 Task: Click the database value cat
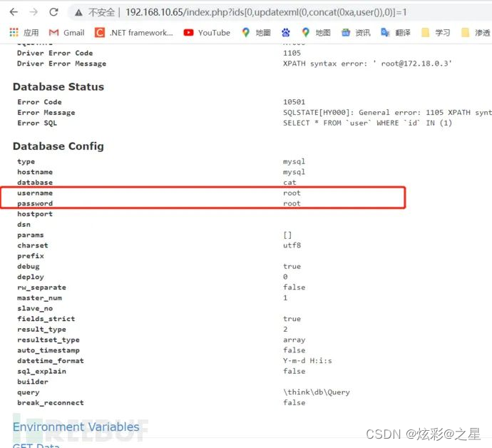[289, 183]
